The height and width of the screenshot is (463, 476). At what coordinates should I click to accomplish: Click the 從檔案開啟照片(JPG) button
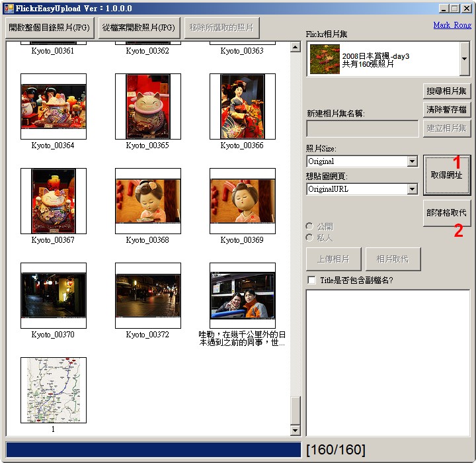coord(139,28)
